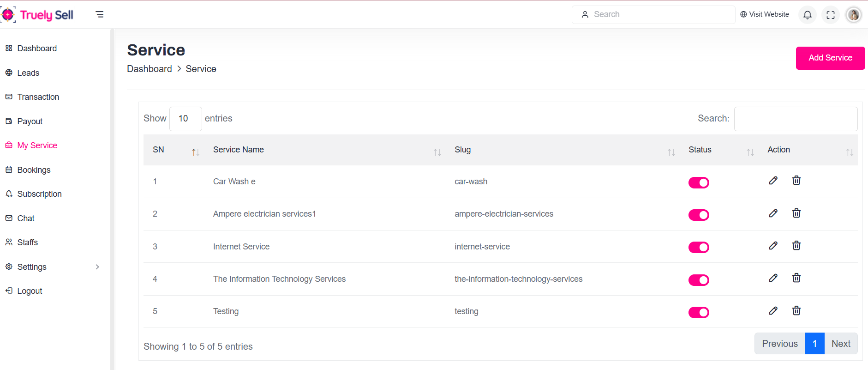Collapse the sidebar with the hamburger icon
868x370 pixels.
(100, 14)
